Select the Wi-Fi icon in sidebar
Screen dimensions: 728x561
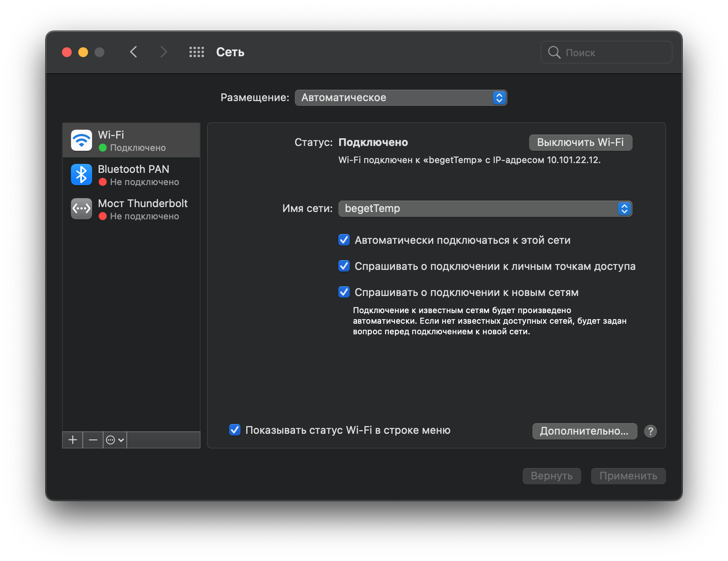pos(82,140)
